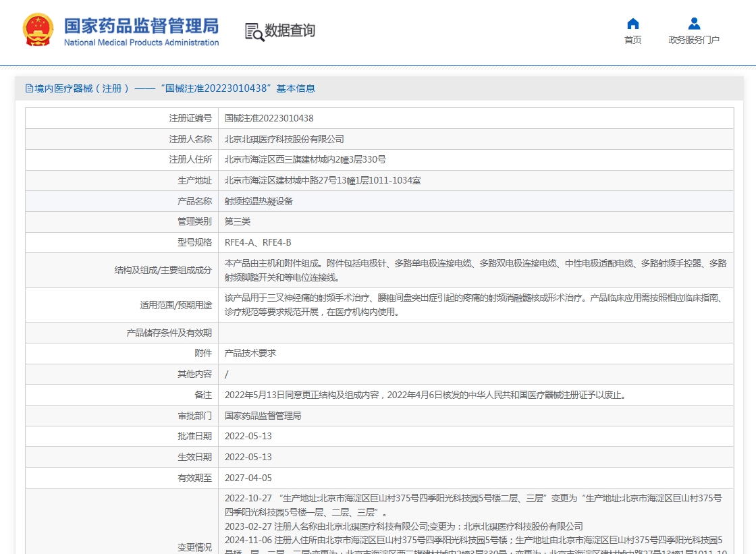The width and height of the screenshot is (756, 554).
Task: Click the 注册证编号 row label
Action: coord(190,118)
